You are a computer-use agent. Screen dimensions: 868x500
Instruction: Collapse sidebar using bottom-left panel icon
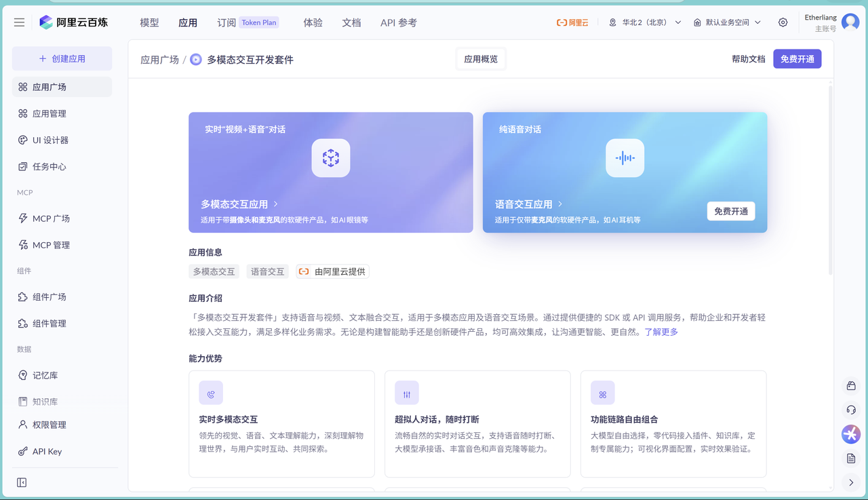coord(22,482)
